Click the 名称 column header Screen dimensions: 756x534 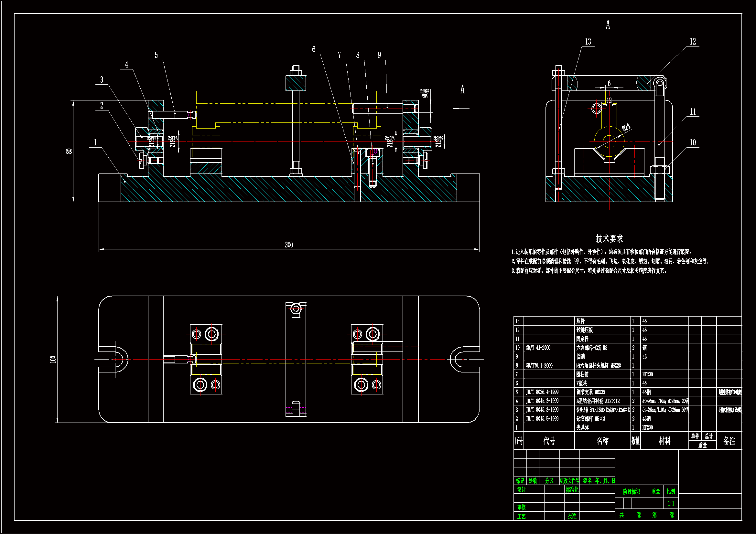602,441
